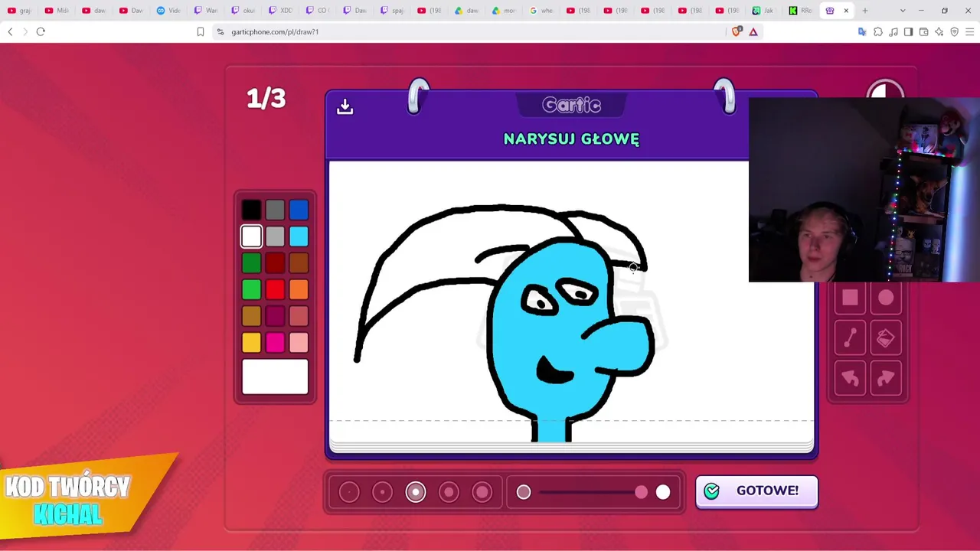Image resolution: width=980 pixels, height=551 pixels.
Task: Select the second largest brush size
Action: click(449, 492)
